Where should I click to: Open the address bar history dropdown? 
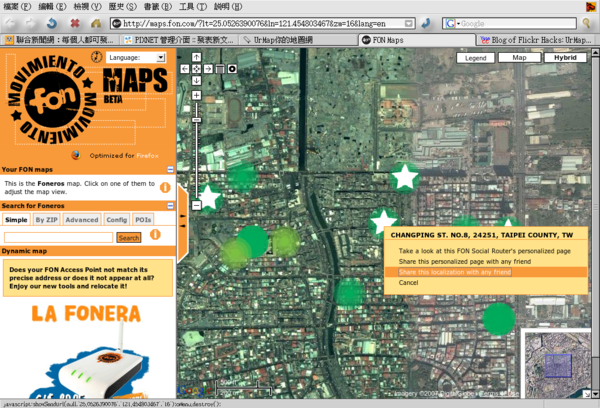(409, 24)
